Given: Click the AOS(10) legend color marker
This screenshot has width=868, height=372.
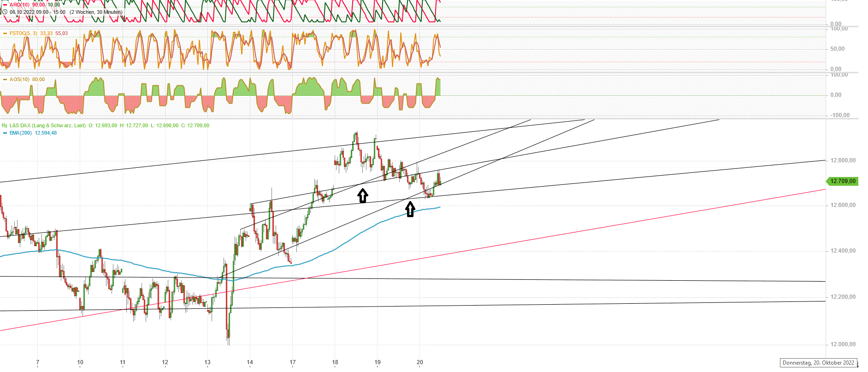Looking at the screenshot, I should pos(5,79).
